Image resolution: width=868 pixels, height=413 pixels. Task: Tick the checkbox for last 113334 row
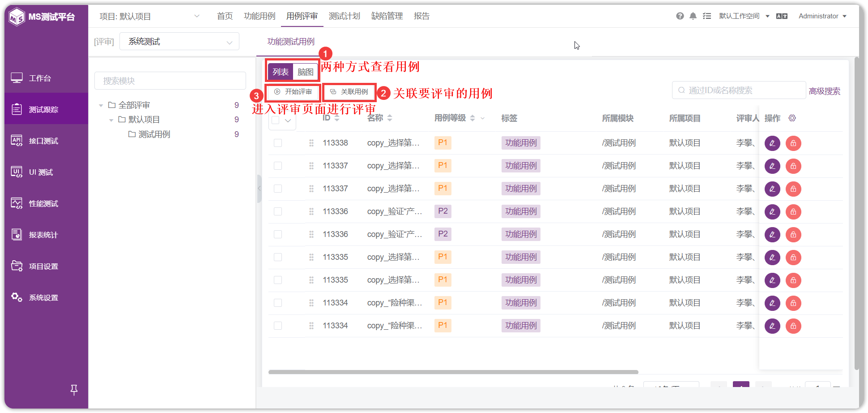coord(278,326)
